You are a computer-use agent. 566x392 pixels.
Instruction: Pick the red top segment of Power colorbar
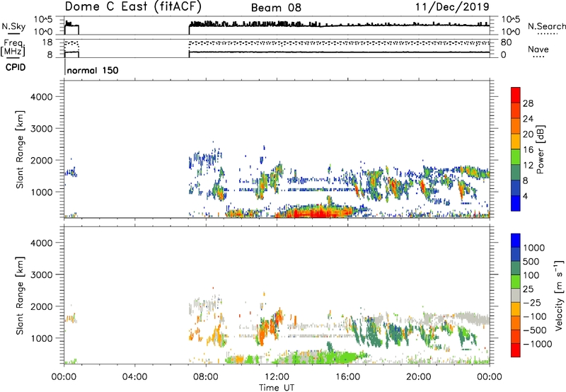[x=516, y=95]
